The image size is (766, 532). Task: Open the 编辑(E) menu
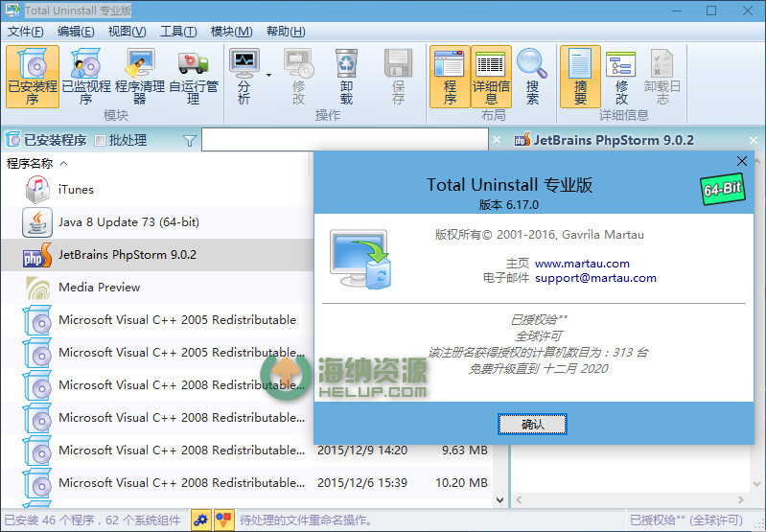click(x=76, y=32)
